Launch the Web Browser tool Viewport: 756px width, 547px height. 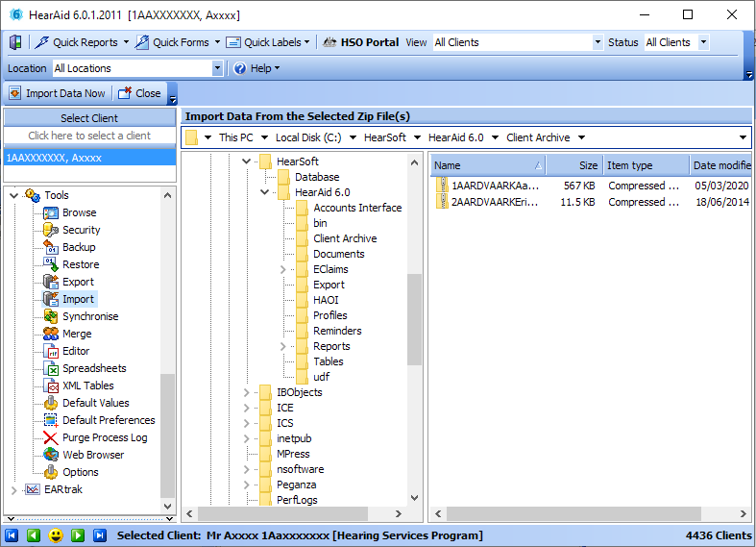pos(93,455)
